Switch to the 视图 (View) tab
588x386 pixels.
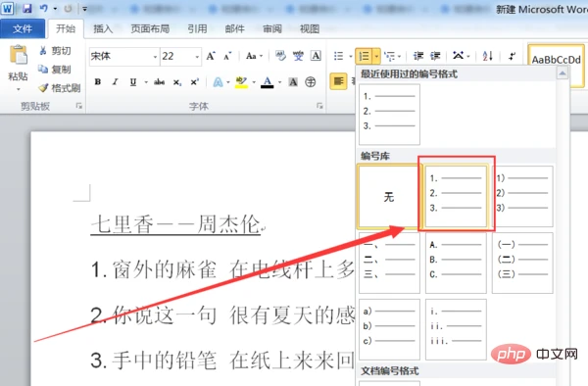point(310,28)
